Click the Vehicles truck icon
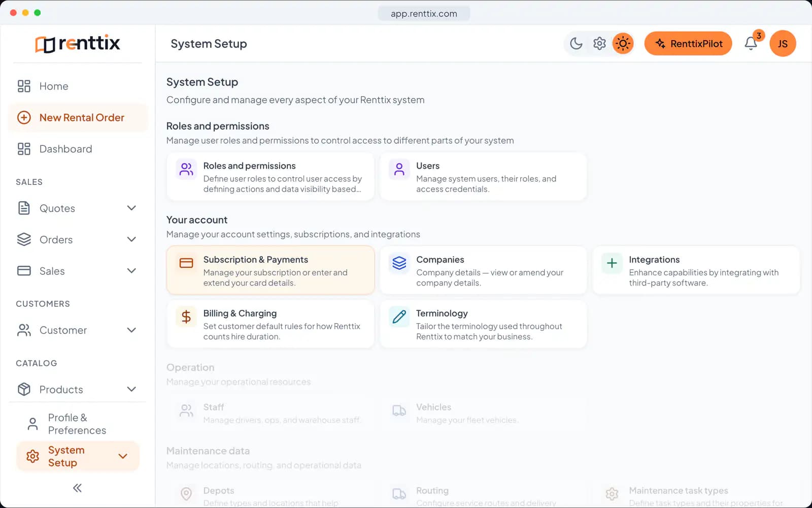Image resolution: width=812 pixels, height=508 pixels. (399, 410)
